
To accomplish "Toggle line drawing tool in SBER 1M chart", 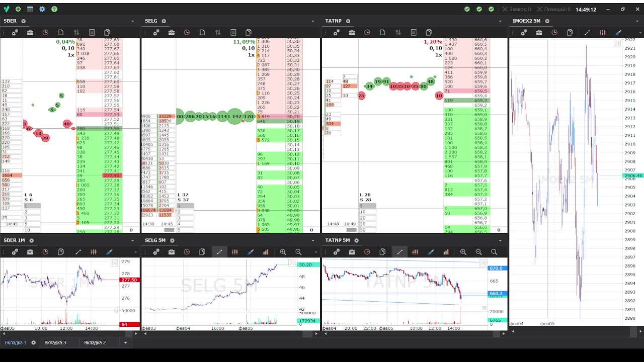I will (x=78, y=252).
